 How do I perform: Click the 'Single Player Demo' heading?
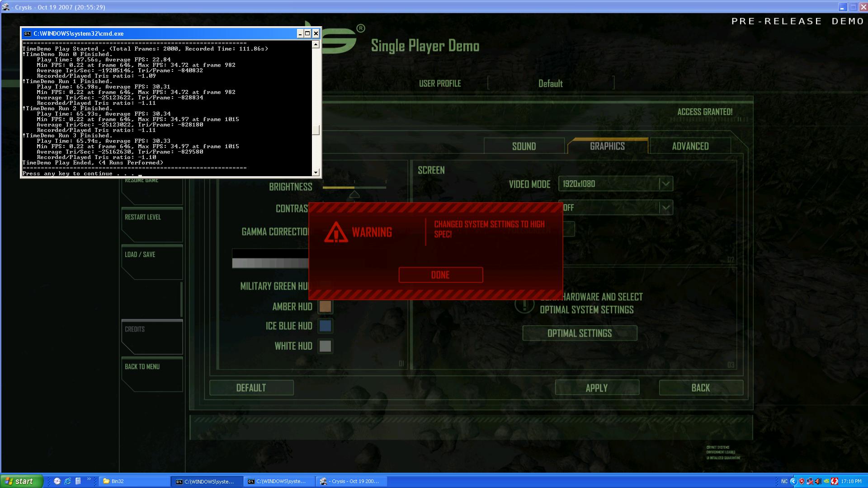tap(425, 46)
